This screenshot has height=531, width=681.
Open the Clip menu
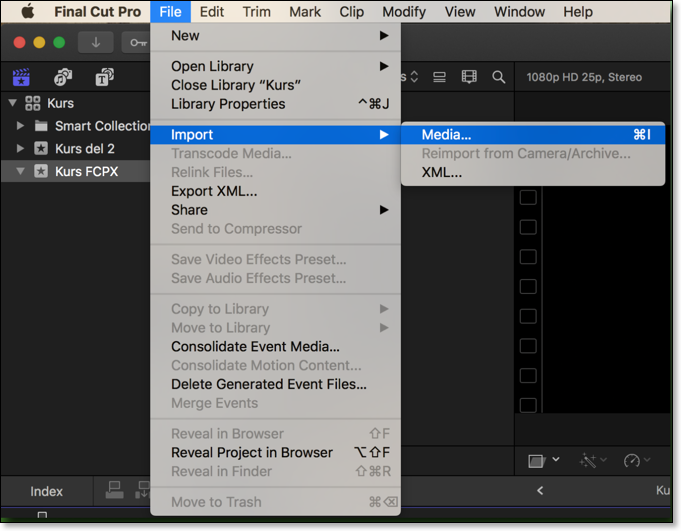(351, 12)
